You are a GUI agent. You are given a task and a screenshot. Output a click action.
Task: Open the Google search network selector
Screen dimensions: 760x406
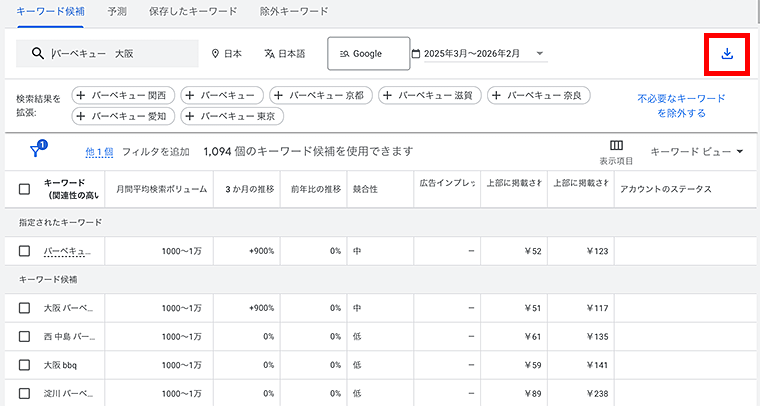tap(369, 54)
